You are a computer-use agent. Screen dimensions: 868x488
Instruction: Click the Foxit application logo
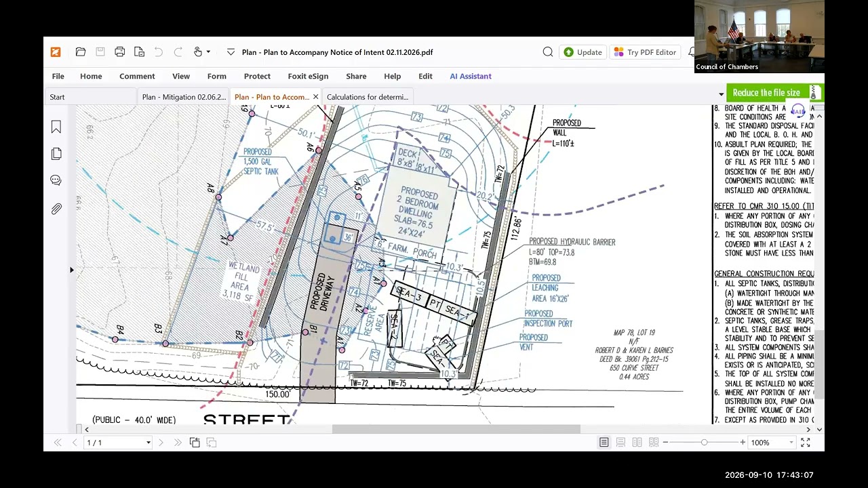(56, 52)
